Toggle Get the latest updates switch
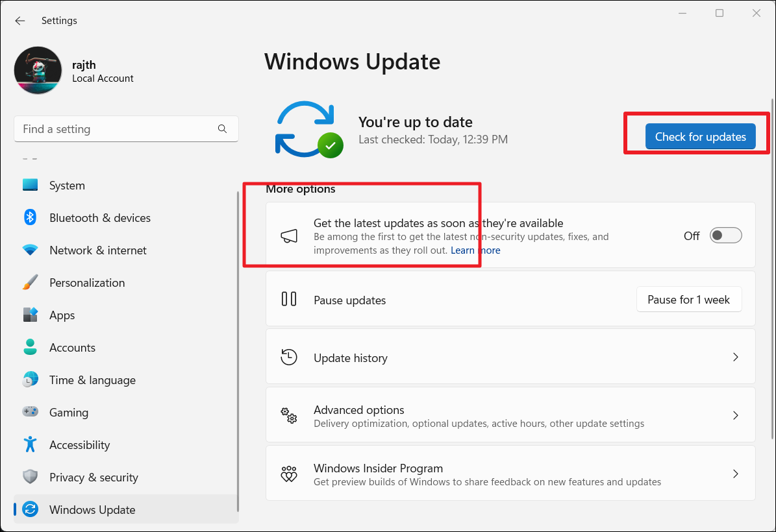Image resolution: width=776 pixels, height=532 pixels. click(725, 236)
